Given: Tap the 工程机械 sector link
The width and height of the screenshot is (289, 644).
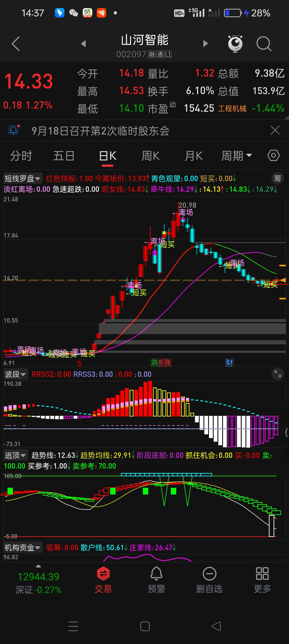Looking at the screenshot, I should point(232,109).
